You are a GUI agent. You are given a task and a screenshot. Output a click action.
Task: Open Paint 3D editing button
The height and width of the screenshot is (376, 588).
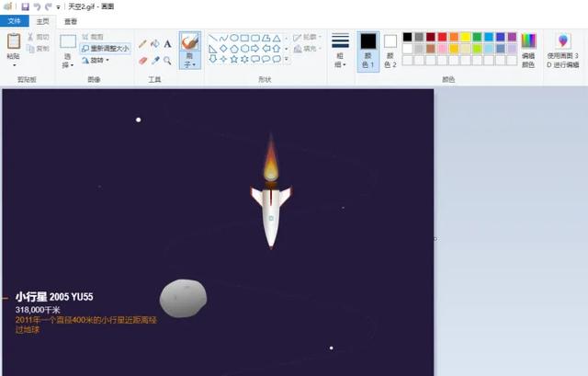[563, 51]
